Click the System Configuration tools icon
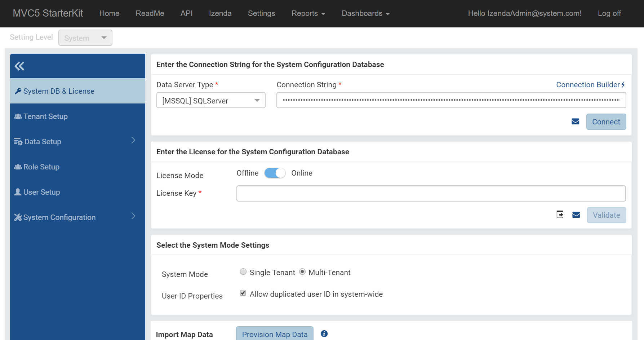The height and width of the screenshot is (340, 644). pyautogui.click(x=18, y=217)
